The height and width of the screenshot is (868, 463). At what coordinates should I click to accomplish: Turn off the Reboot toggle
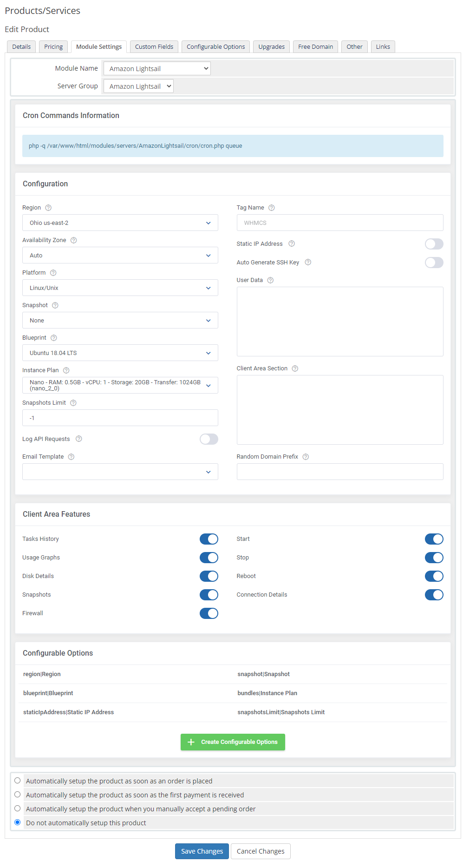point(434,576)
